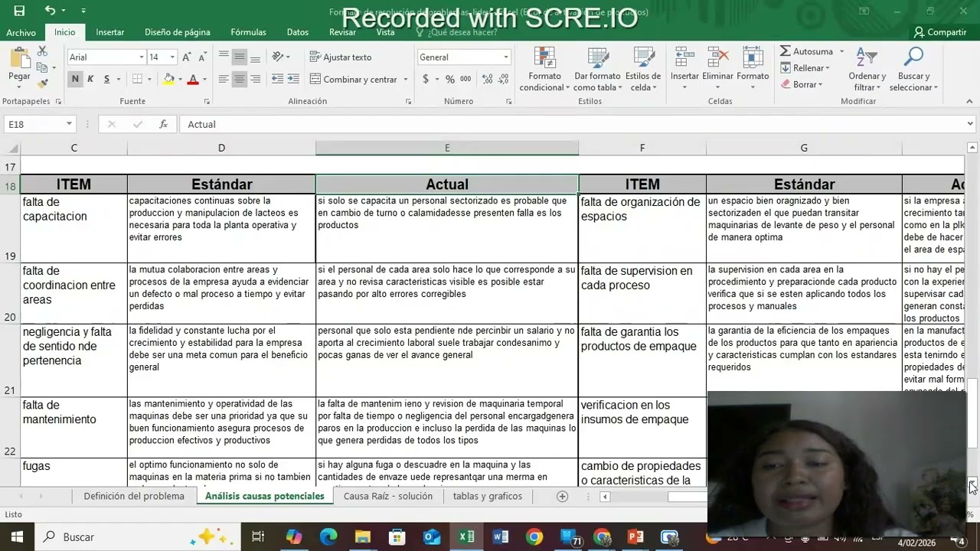Open Buscar y seleccionar menu

[x=913, y=69]
